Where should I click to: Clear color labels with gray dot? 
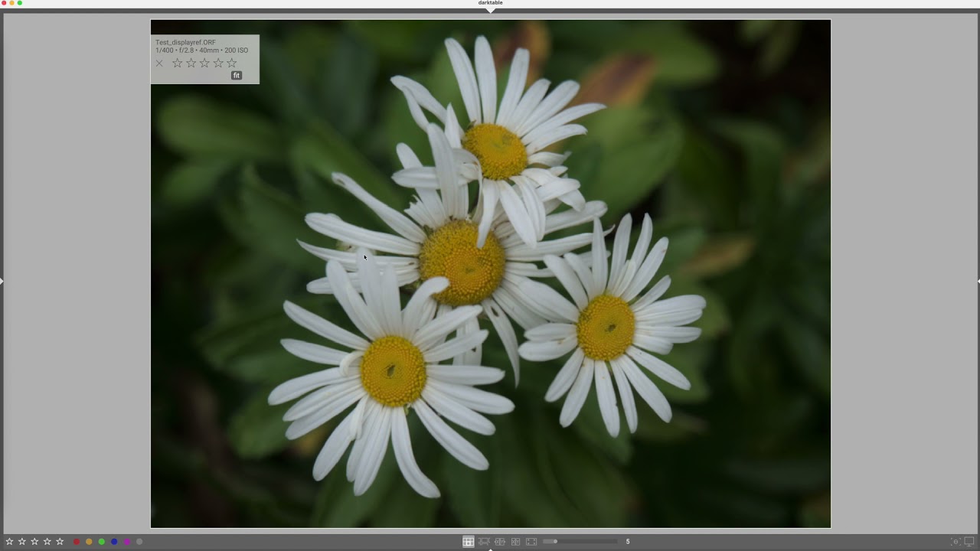139,542
